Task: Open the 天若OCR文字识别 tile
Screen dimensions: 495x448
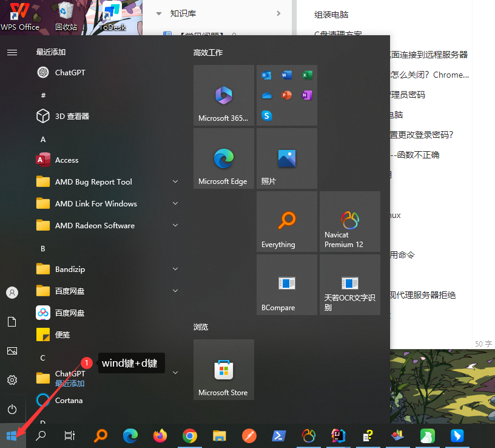Action: tap(350, 285)
